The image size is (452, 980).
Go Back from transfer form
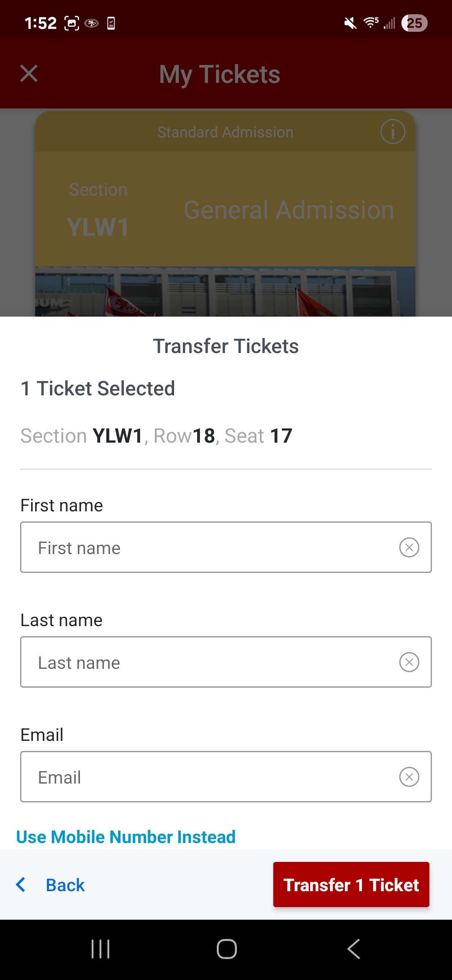pyautogui.click(x=65, y=885)
